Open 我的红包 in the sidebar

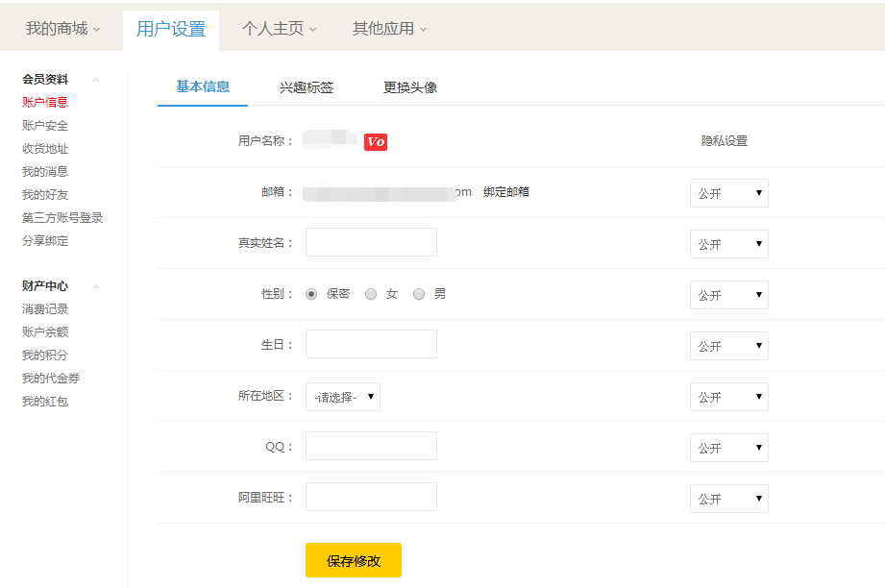(x=45, y=402)
